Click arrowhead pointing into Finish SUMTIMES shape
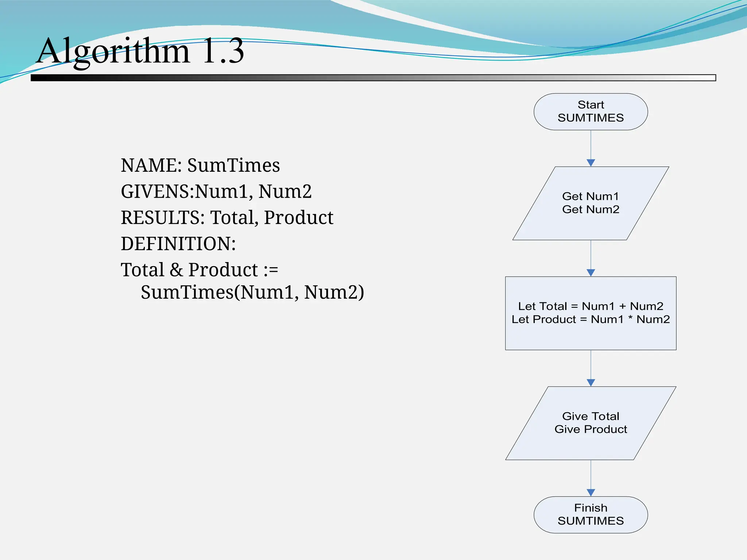Image resolution: width=747 pixels, height=560 pixels. click(x=591, y=492)
